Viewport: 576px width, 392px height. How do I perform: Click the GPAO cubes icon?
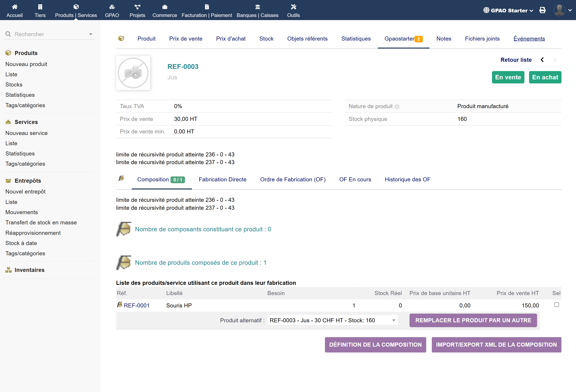pos(112,7)
